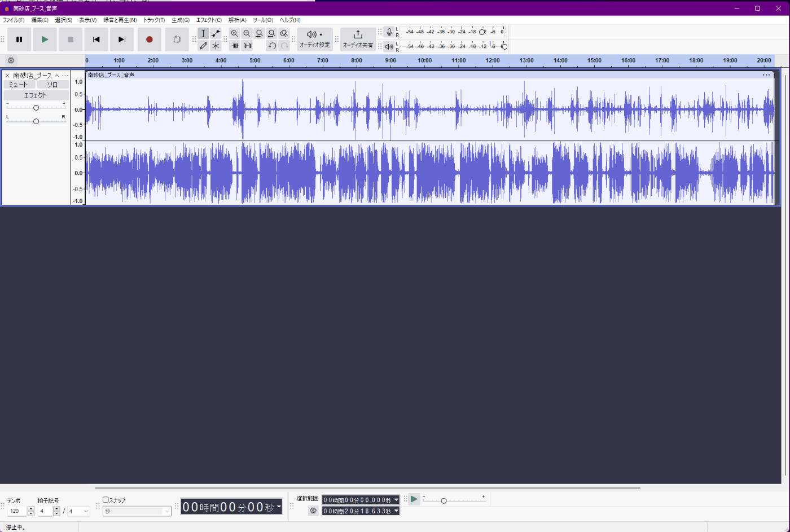Fit project to width zoom icon
The image size is (790, 532).
point(271,34)
